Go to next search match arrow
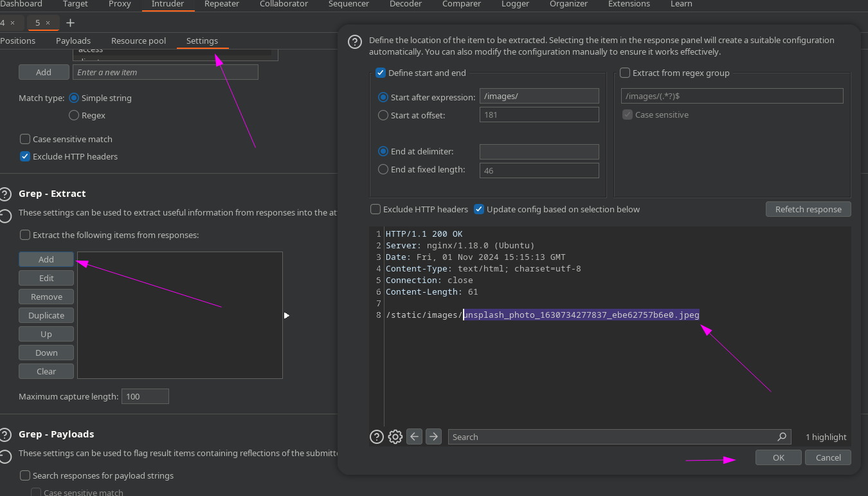This screenshot has height=496, width=868. [x=434, y=437]
